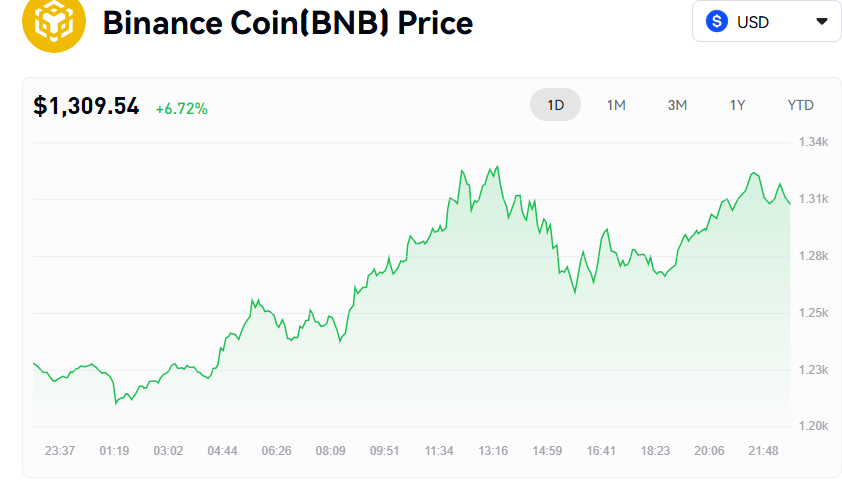
Task: Click the 1.34k price axis label
Action: [x=813, y=142]
